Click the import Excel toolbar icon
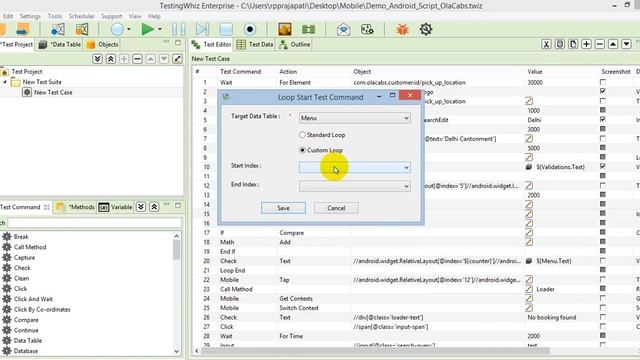 point(58,29)
